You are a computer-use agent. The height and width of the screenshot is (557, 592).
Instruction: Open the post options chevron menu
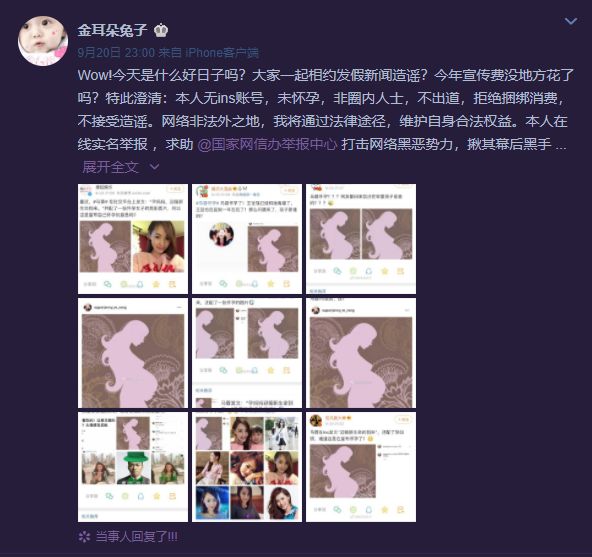[x=570, y=21]
